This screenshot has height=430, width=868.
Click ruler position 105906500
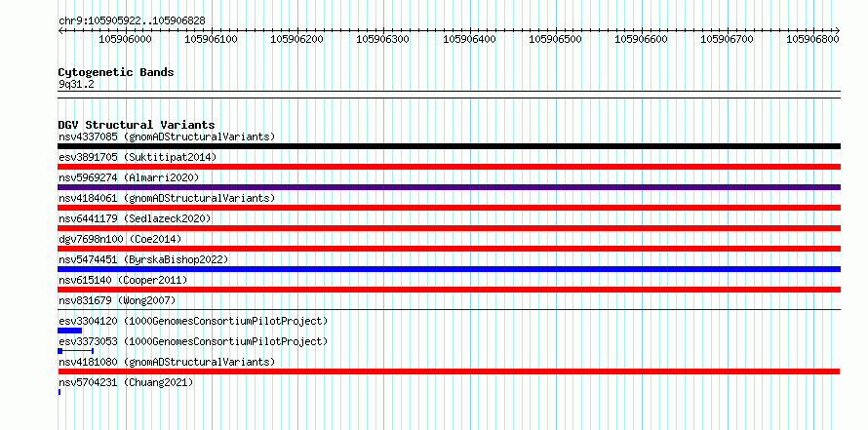556,39
